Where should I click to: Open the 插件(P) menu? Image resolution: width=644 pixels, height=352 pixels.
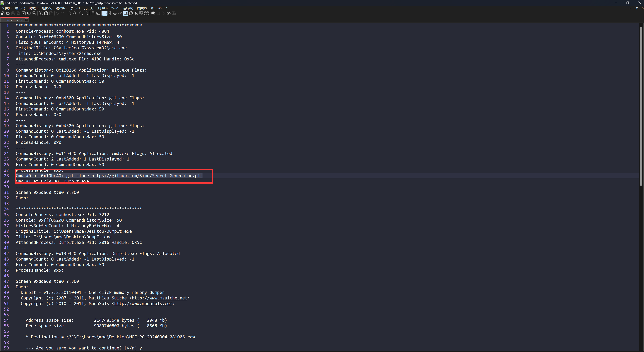[x=142, y=8]
